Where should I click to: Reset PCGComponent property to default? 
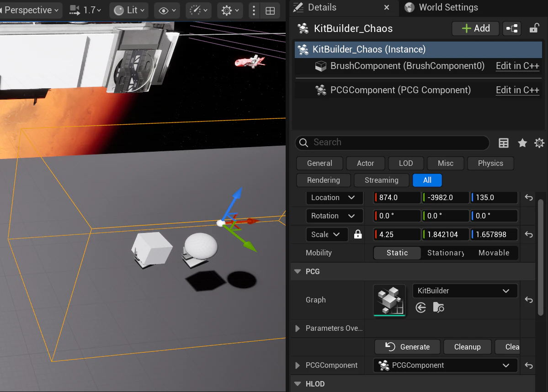click(529, 366)
